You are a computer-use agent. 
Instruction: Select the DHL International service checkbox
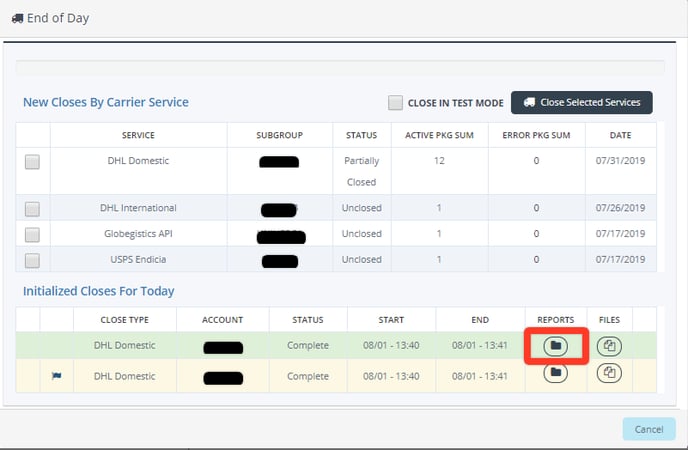[32, 209]
